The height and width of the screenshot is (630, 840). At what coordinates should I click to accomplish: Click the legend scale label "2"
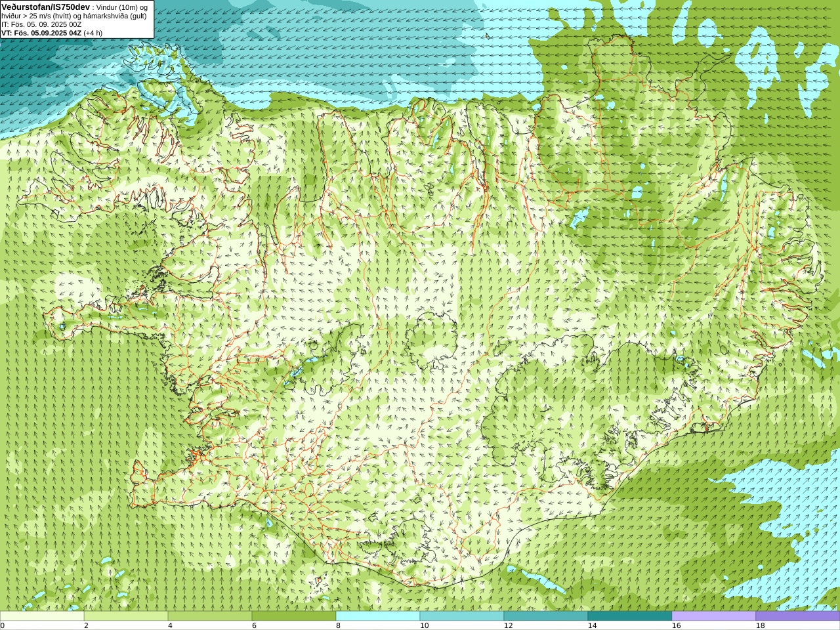tap(86, 625)
